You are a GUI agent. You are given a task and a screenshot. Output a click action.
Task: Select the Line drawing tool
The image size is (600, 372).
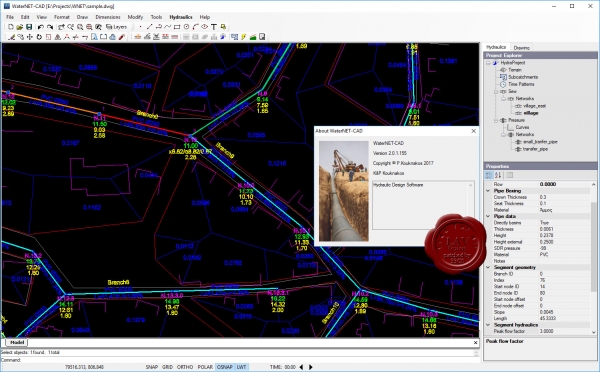(x=149, y=27)
